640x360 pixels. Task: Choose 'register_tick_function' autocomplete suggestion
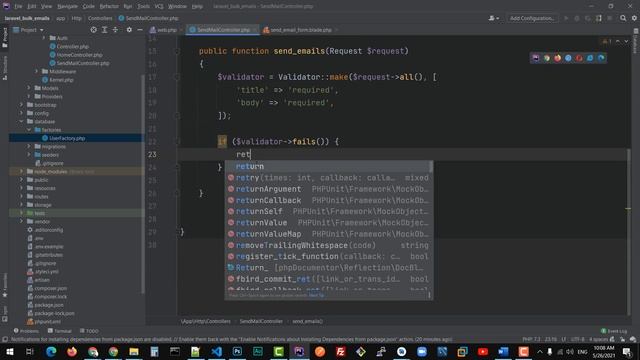pos(329,256)
